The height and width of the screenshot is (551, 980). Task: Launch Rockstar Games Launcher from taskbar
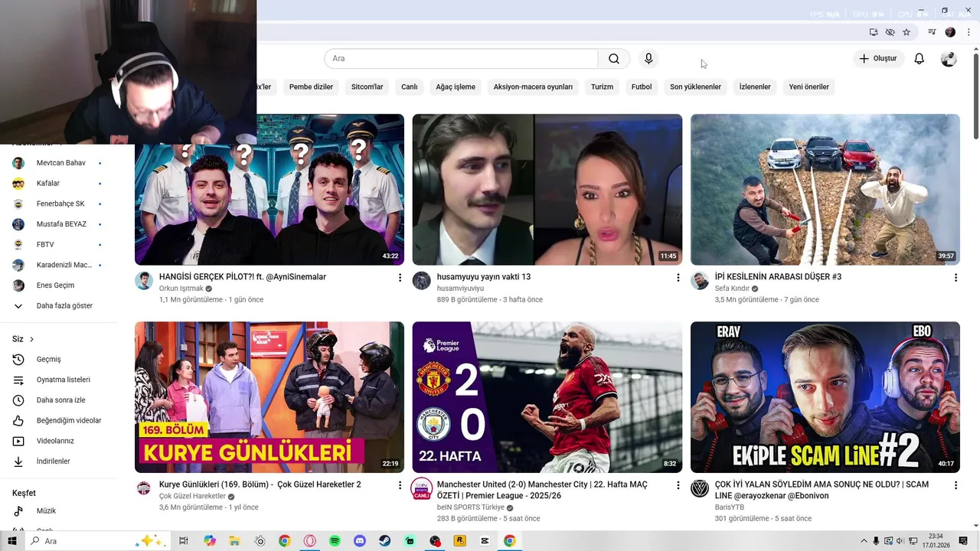coord(459,541)
